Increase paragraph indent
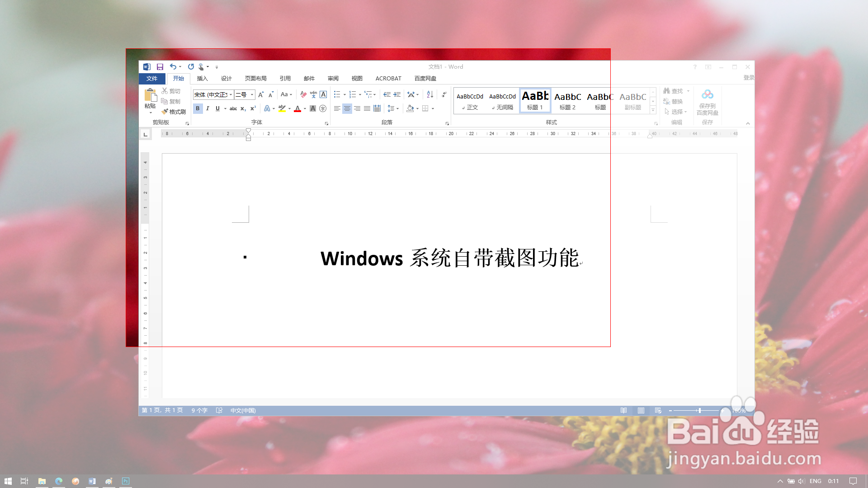 click(397, 94)
